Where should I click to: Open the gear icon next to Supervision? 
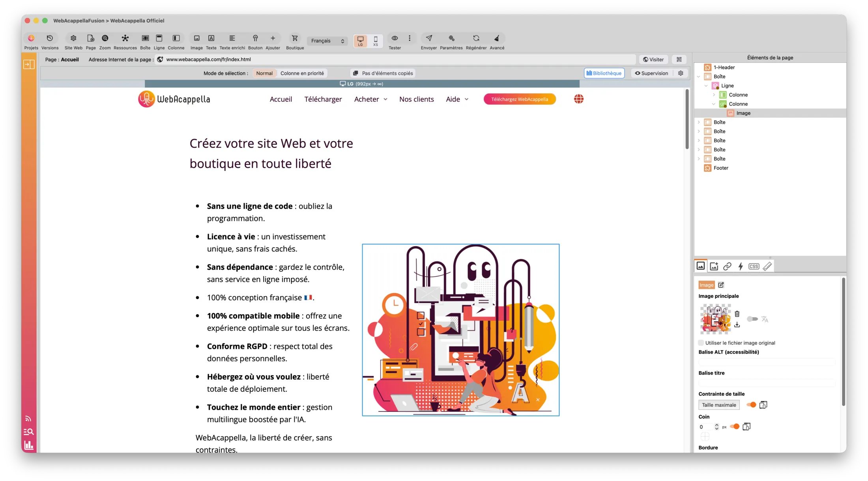pos(681,73)
